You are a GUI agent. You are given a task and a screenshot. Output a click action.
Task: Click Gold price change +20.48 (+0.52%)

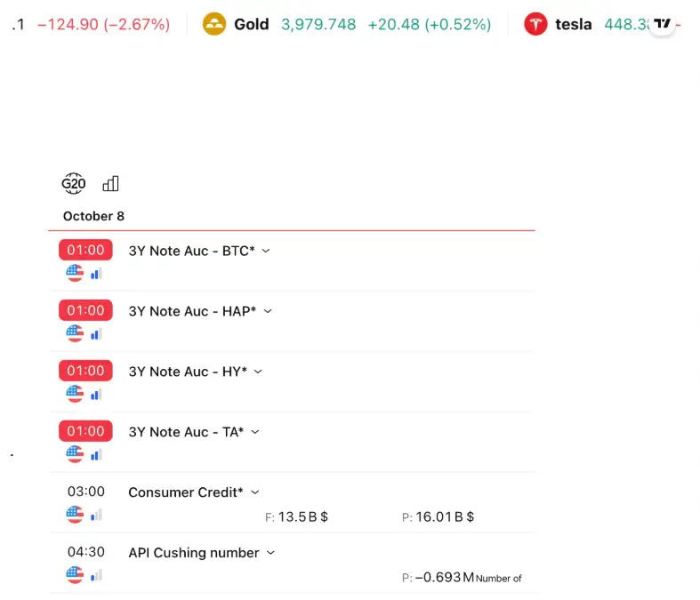[429, 24]
